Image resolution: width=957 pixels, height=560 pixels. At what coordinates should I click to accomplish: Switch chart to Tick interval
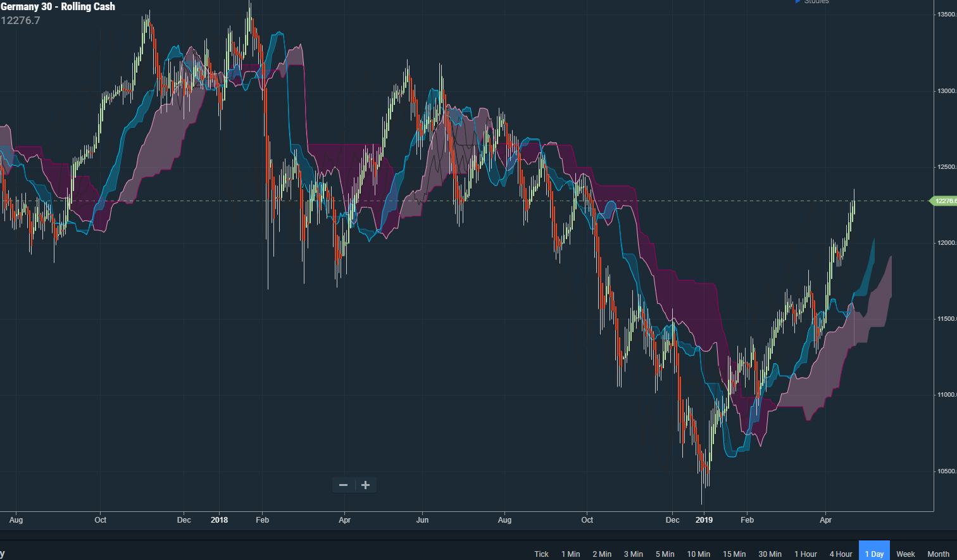[541, 554]
